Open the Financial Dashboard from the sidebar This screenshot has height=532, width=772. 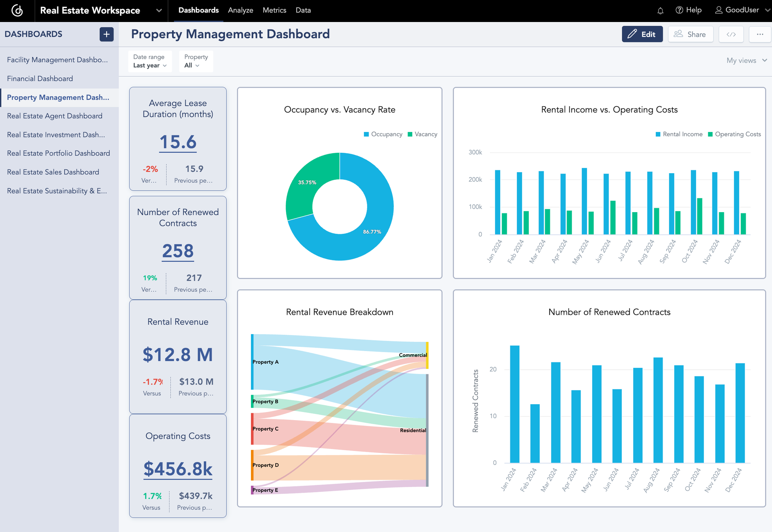coord(40,78)
